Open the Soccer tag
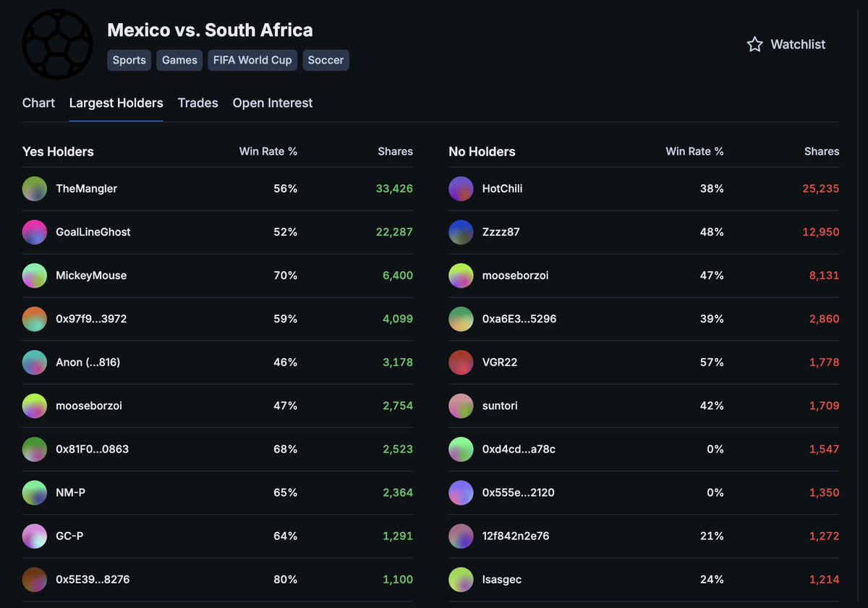868x608 pixels. (x=325, y=60)
